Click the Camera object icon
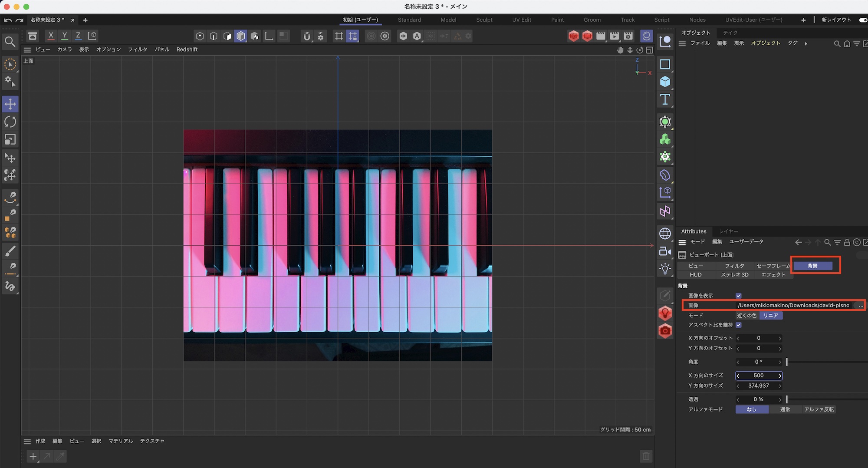 tap(665, 251)
